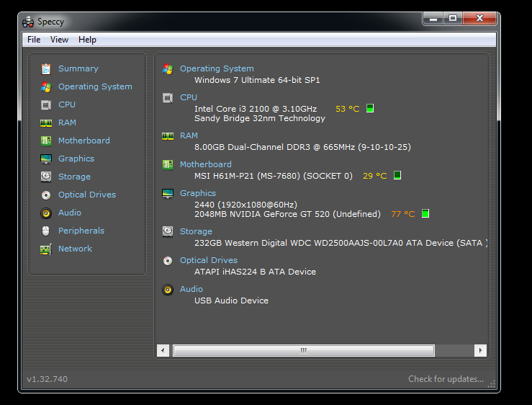The image size is (532, 405).
Task: Click the version number v1.32.740
Action: click(48, 379)
